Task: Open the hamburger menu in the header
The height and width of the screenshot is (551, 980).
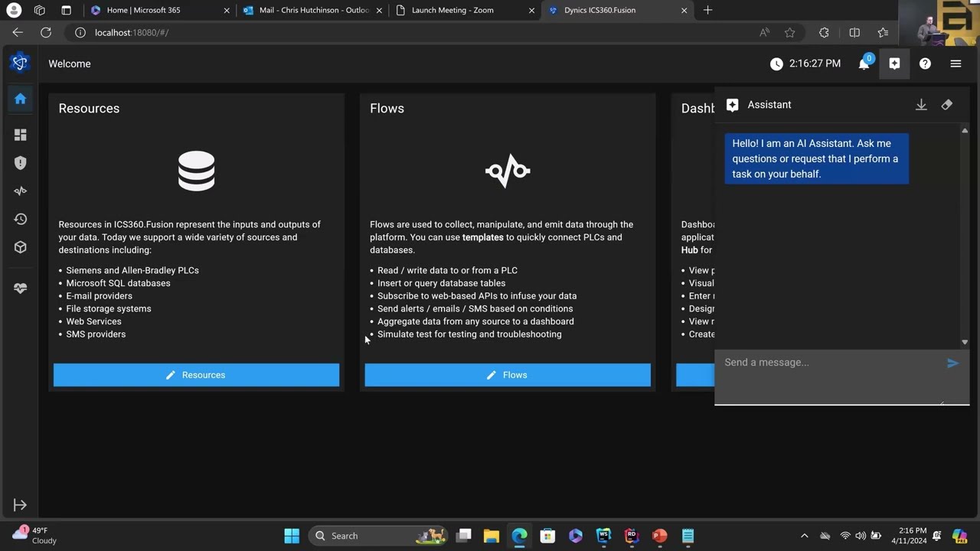Action: tap(955, 64)
